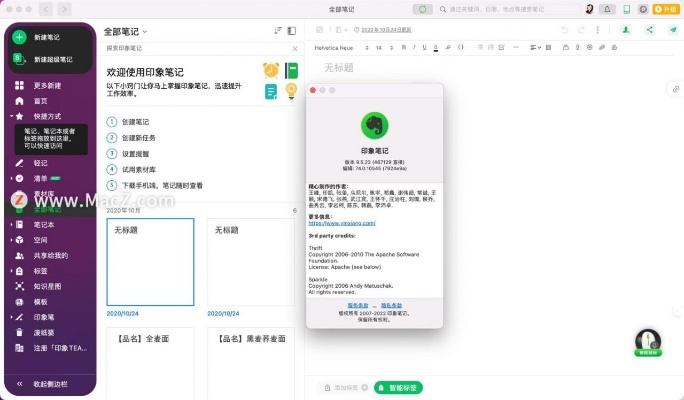
Task: Go to 首页 home icon
Action: [19, 101]
